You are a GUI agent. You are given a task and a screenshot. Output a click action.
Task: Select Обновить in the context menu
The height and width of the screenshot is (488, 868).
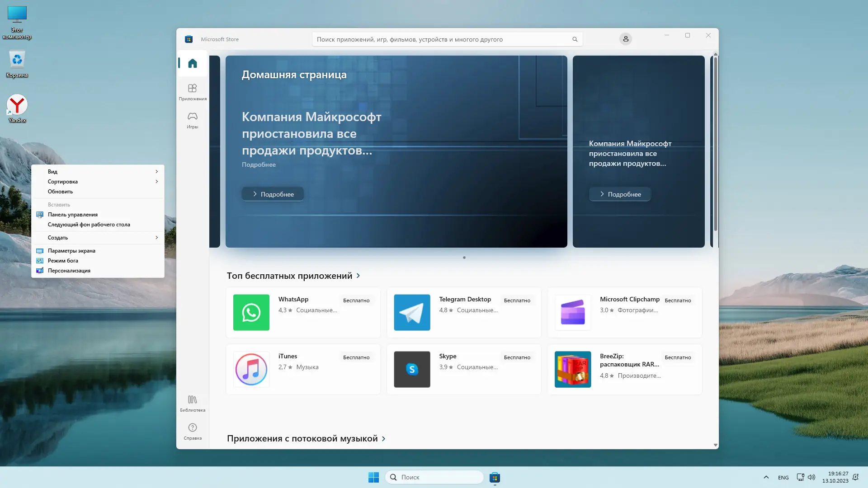(x=60, y=192)
